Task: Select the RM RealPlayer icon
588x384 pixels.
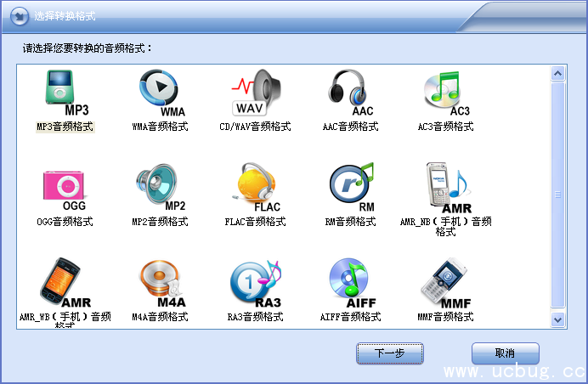Action: [x=353, y=188]
